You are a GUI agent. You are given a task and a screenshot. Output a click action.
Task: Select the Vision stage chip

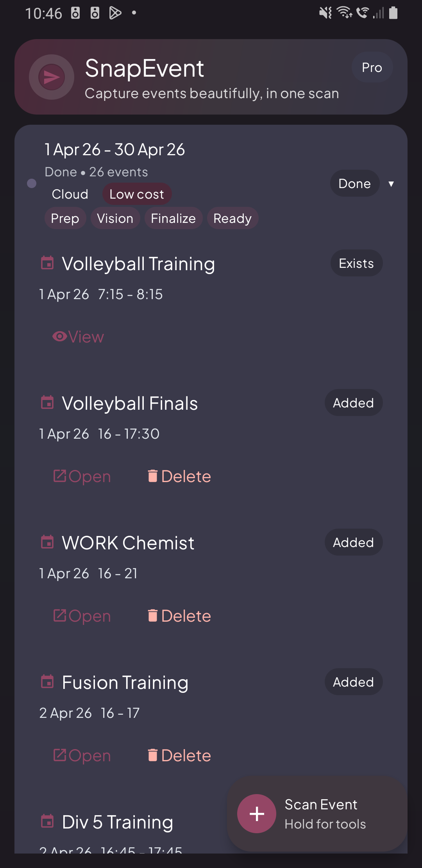[x=115, y=219]
